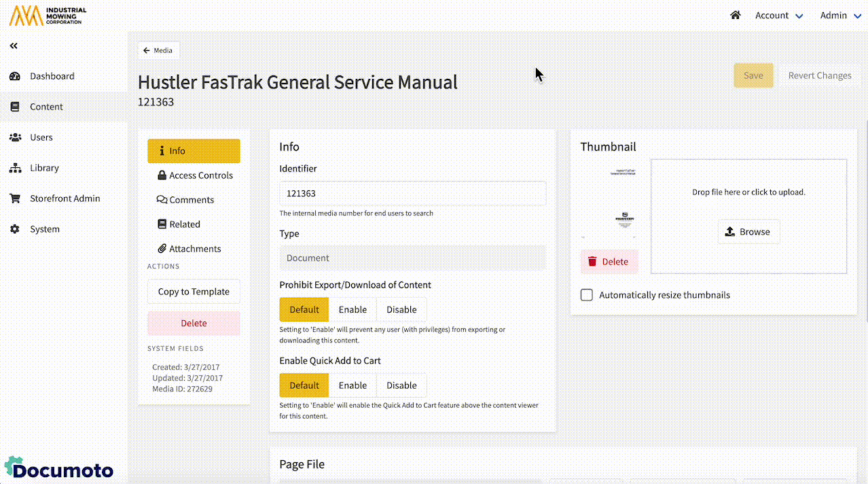This screenshot has width=868, height=484.
Task: Expand the Account dropdown menu
Action: click(778, 15)
